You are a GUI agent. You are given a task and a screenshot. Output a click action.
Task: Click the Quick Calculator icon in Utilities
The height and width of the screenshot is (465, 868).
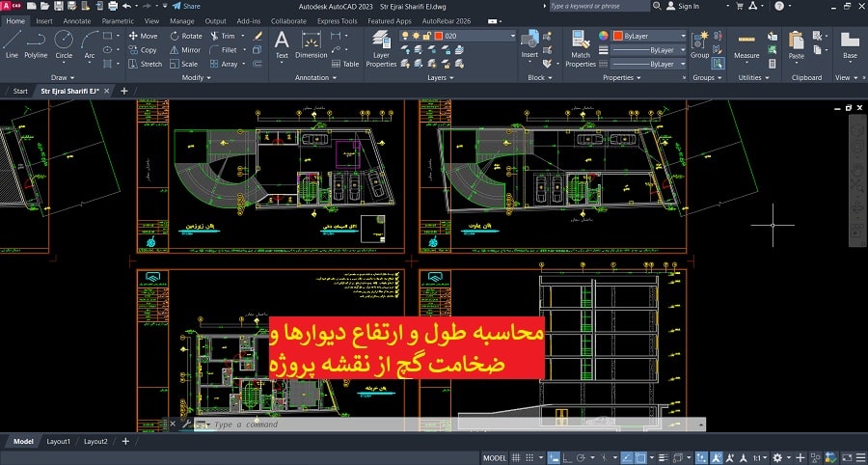click(773, 65)
